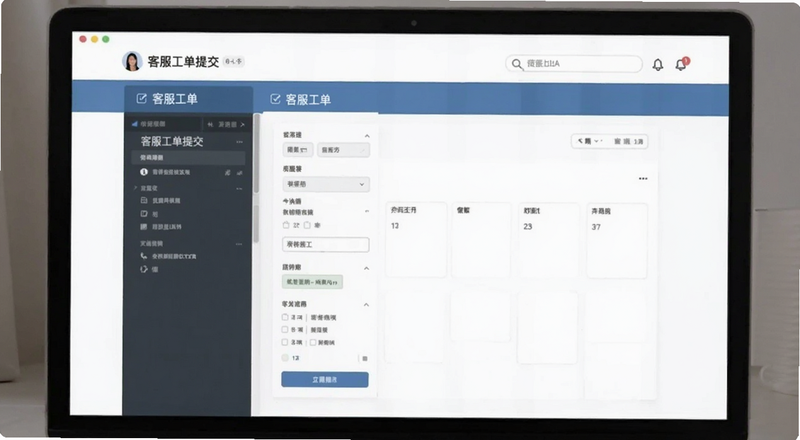Open the ellipsis menu above the cards
The width and height of the screenshot is (800, 440).
tap(643, 179)
